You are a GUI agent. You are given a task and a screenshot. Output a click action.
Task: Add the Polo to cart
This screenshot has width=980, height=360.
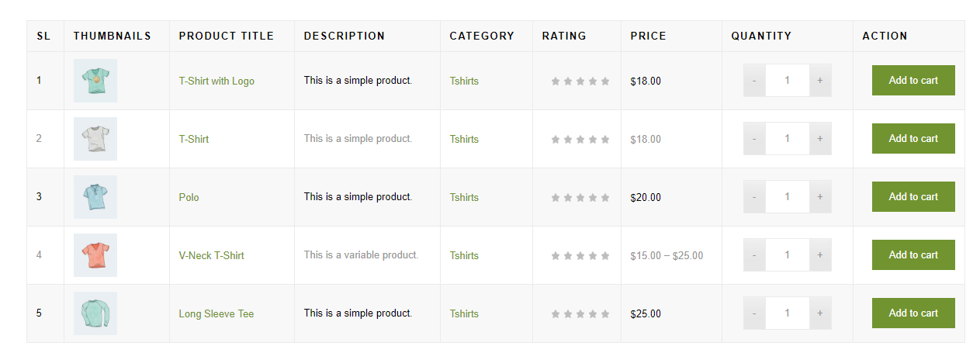pyautogui.click(x=912, y=197)
